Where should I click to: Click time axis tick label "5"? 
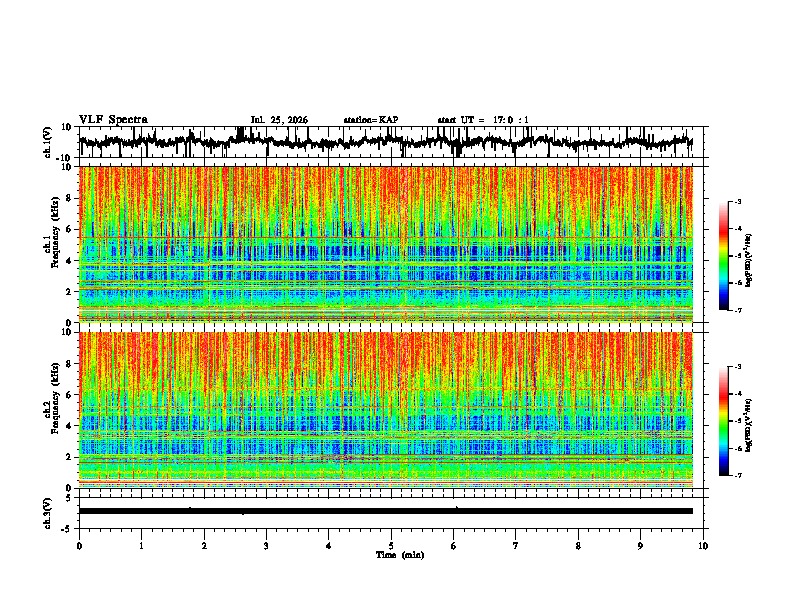[391, 546]
